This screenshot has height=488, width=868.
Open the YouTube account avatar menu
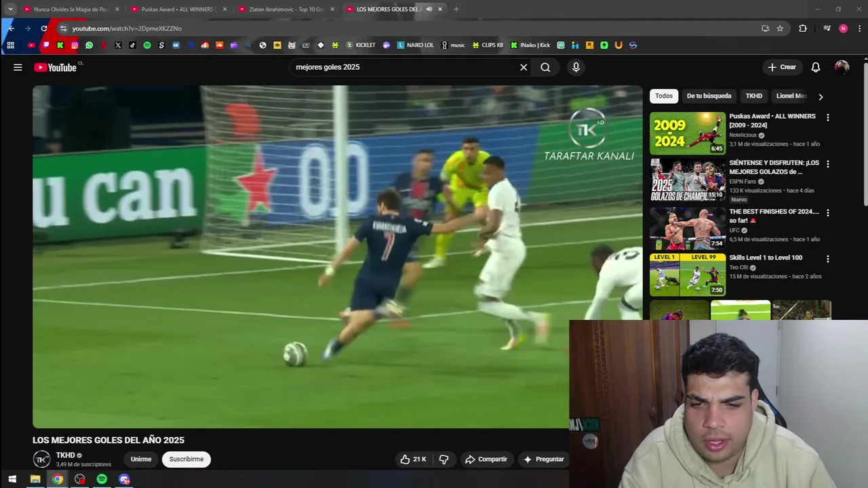(842, 67)
